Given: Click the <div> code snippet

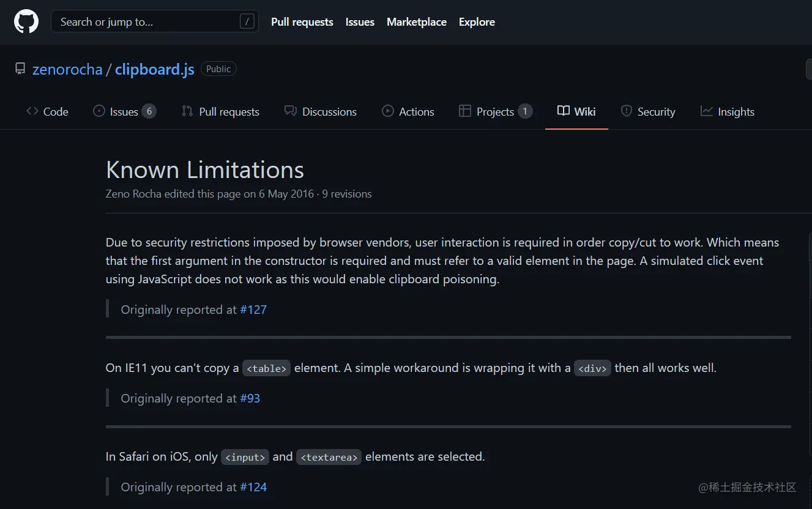Looking at the screenshot, I should (x=592, y=368).
